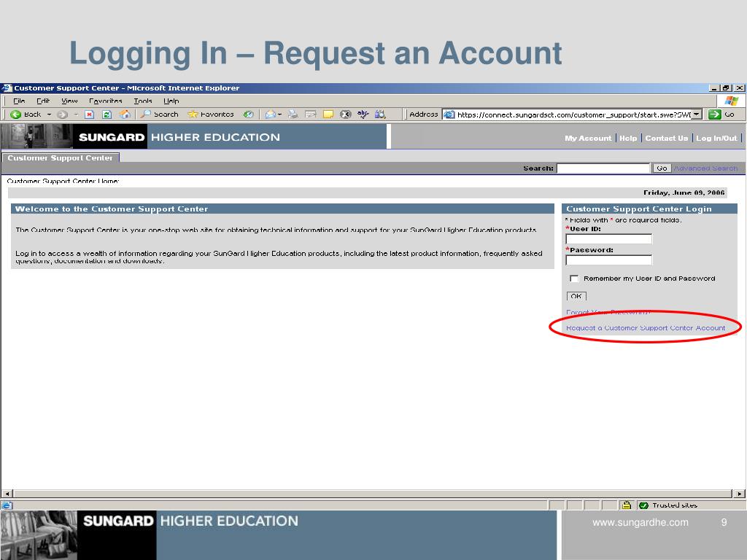Click the address bar URL field

573,114
